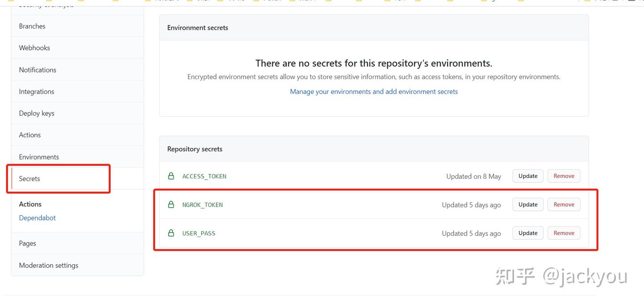Viewport: 644px width, 305px height.
Task: Update the ACCESS_TOKEN secret
Action: click(527, 176)
